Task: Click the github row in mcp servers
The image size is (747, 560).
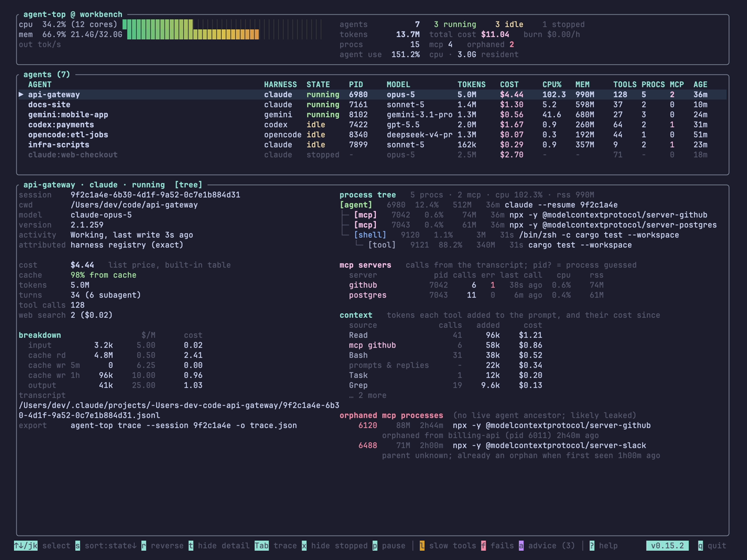Action: 476,285
